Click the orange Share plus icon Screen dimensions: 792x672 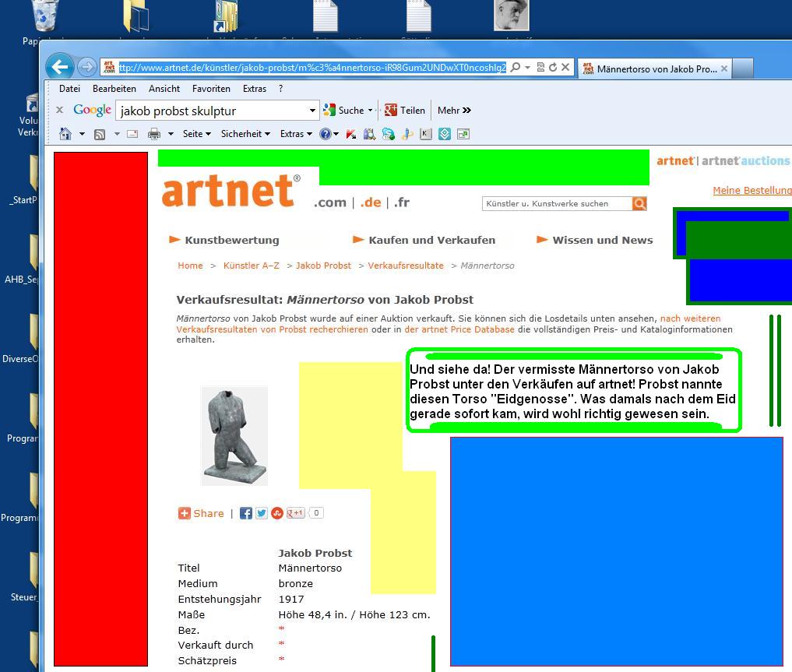click(185, 513)
